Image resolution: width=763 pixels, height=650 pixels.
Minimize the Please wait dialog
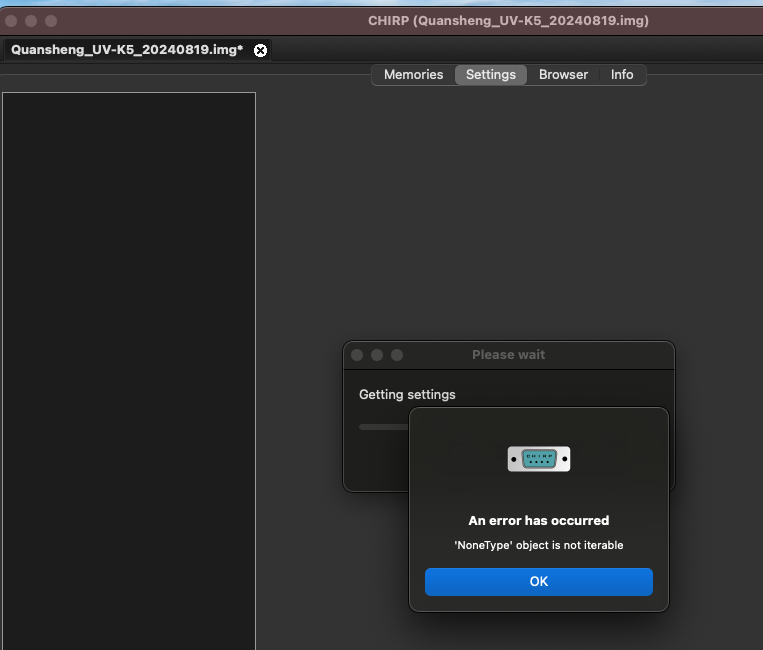click(377, 355)
